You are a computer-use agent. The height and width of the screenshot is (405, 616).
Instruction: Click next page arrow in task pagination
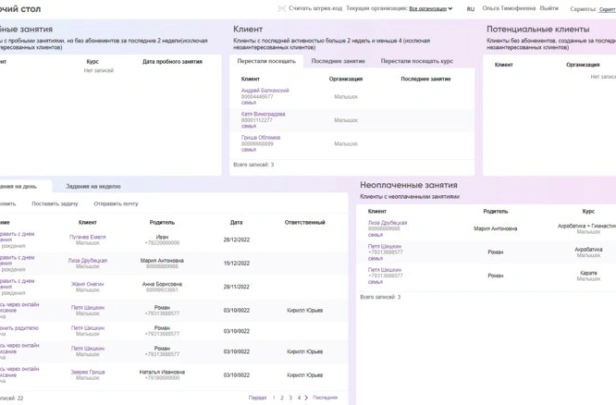point(307,397)
